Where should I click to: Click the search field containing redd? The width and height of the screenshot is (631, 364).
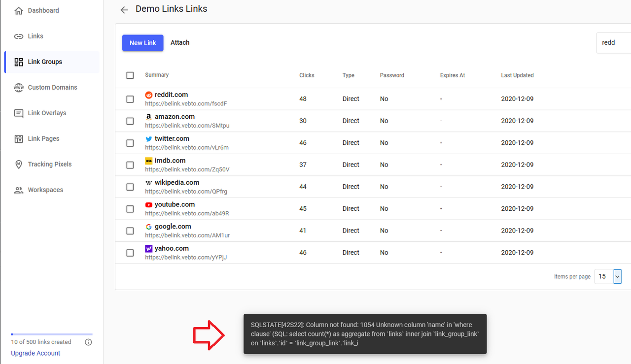click(614, 43)
